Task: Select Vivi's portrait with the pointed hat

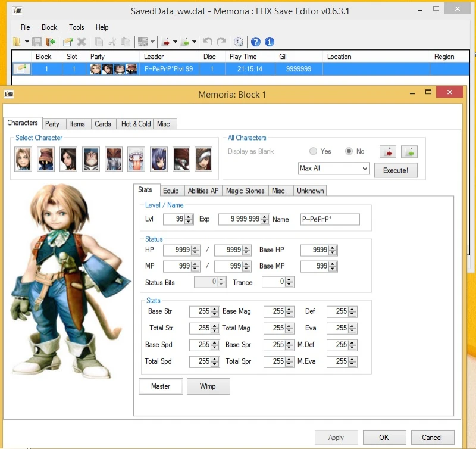Action: [46, 159]
